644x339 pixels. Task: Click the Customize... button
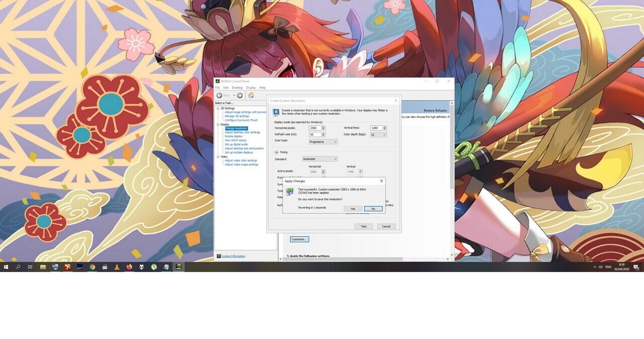coord(299,239)
